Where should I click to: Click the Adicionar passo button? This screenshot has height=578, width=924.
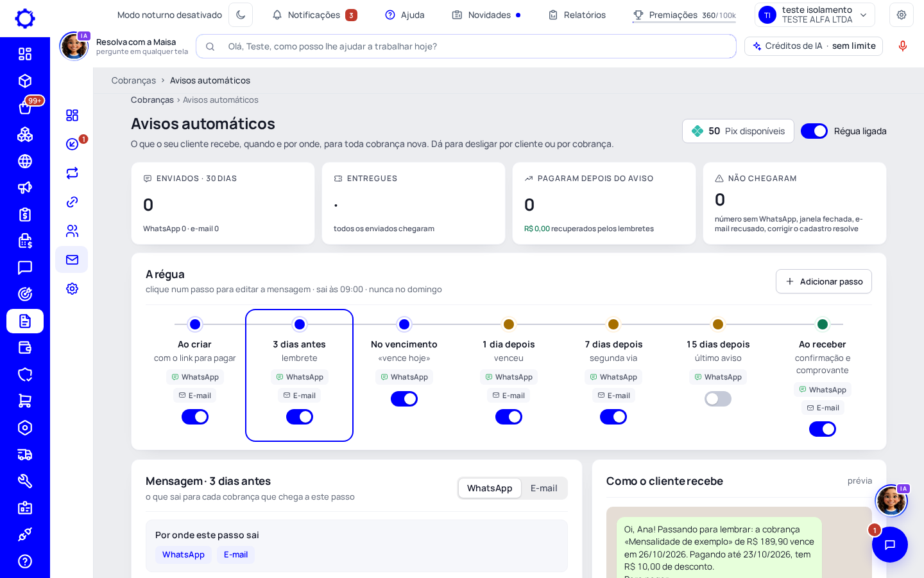point(824,281)
